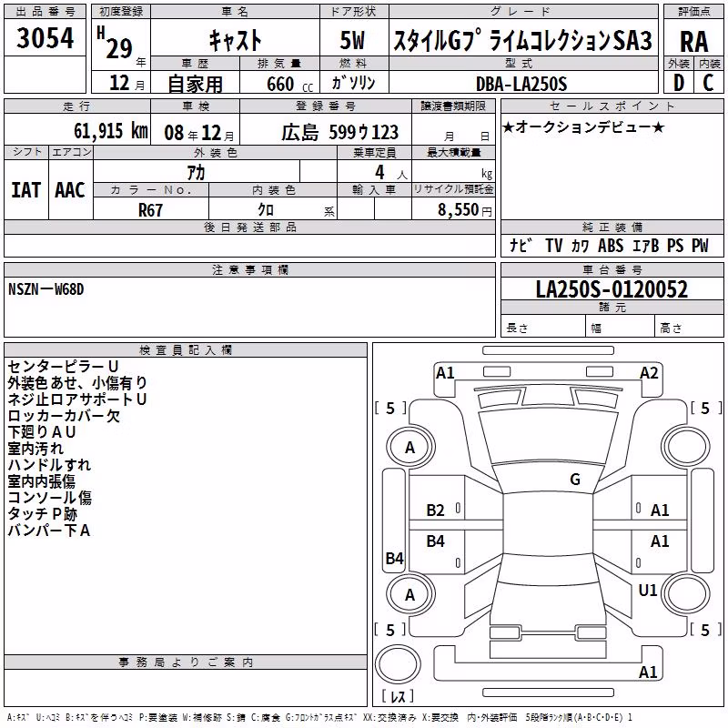Image resolution: width=728 pixels, height=728 pixels.
Task: Select inspector note "コンソール傷"
Action: tap(50, 498)
